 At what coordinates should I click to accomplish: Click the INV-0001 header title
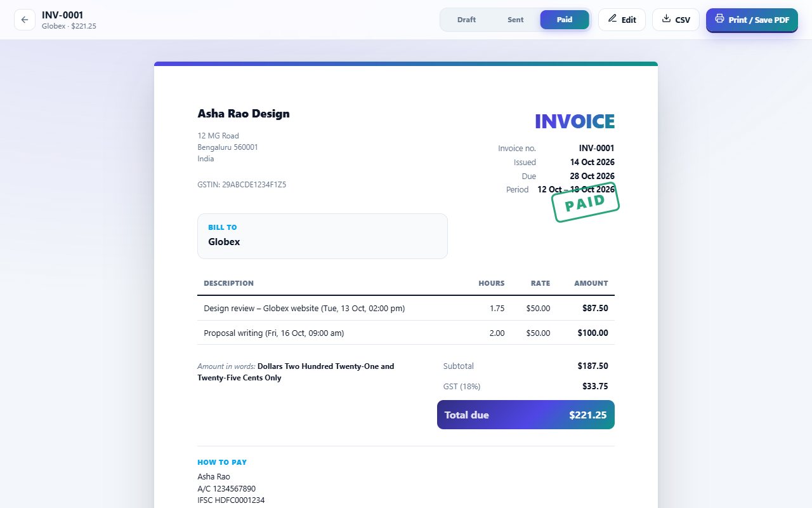(x=63, y=15)
